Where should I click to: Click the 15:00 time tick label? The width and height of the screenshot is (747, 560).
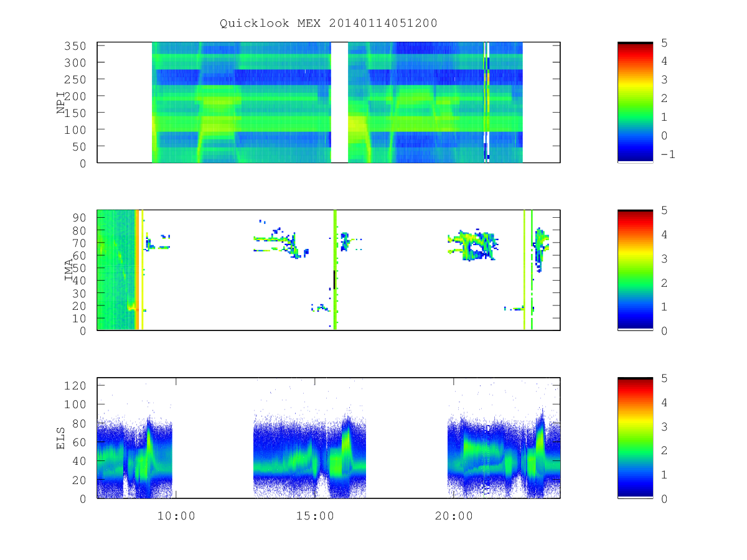314,516
